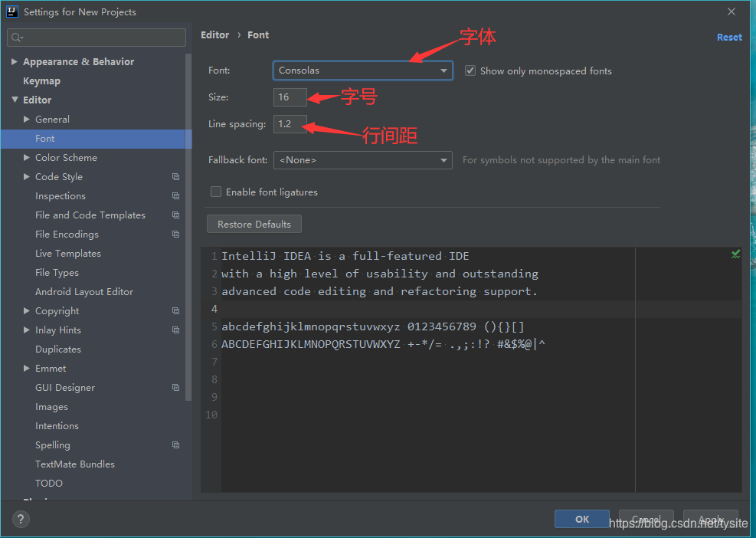Viewport: 756px width, 538px height.
Task: Open the Font dropdown showing Consolas
Action: (x=362, y=71)
